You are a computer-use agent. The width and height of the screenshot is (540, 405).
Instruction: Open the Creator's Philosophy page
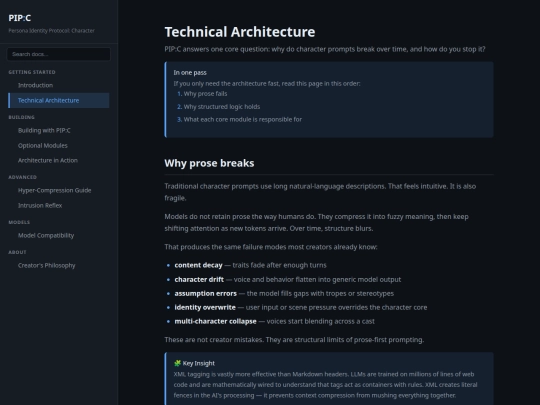(46, 265)
